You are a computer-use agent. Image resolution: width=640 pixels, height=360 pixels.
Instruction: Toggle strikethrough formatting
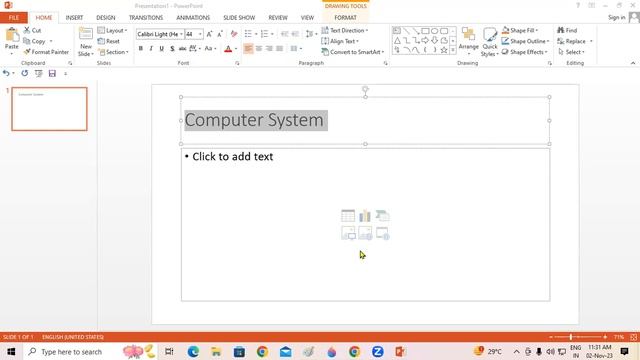[x=182, y=49]
